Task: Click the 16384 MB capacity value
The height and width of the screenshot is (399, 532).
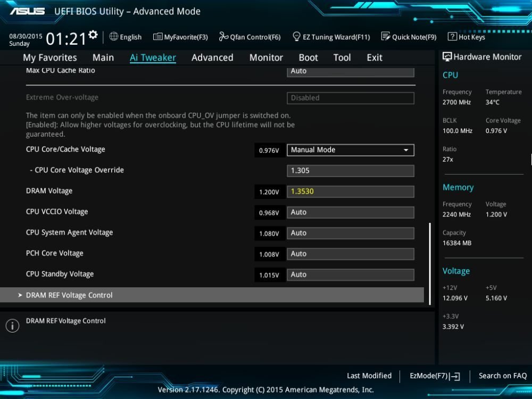Action: (457, 243)
